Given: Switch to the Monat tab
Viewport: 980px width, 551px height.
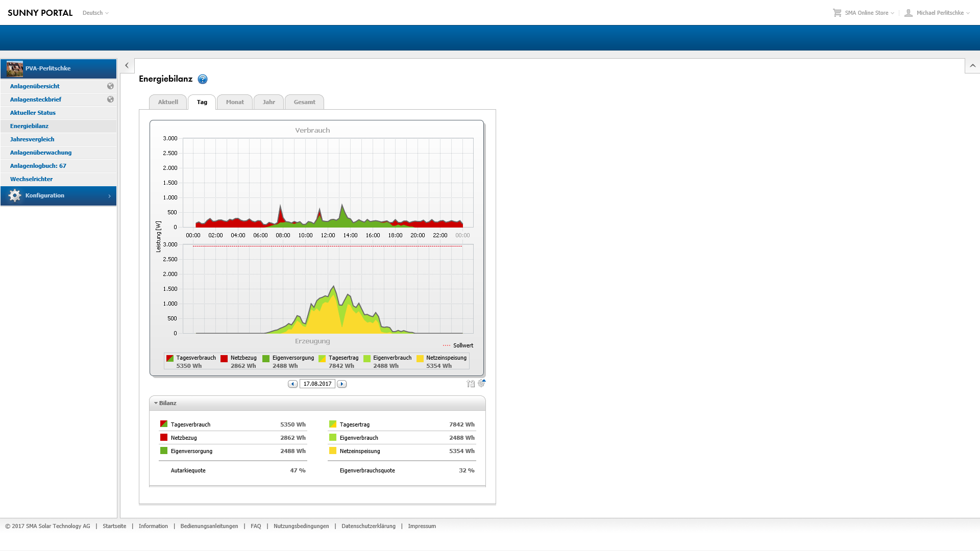Looking at the screenshot, I should pyautogui.click(x=235, y=102).
